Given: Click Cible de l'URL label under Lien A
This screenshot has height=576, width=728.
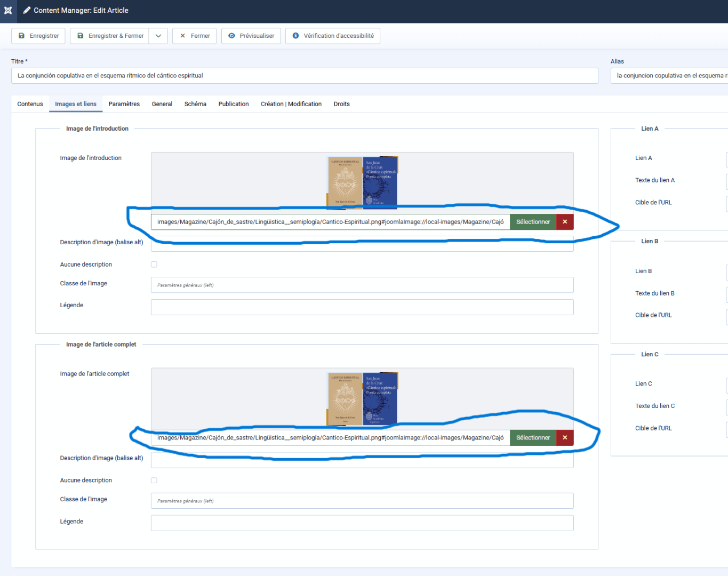Looking at the screenshot, I should pyautogui.click(x=653, y=203).
